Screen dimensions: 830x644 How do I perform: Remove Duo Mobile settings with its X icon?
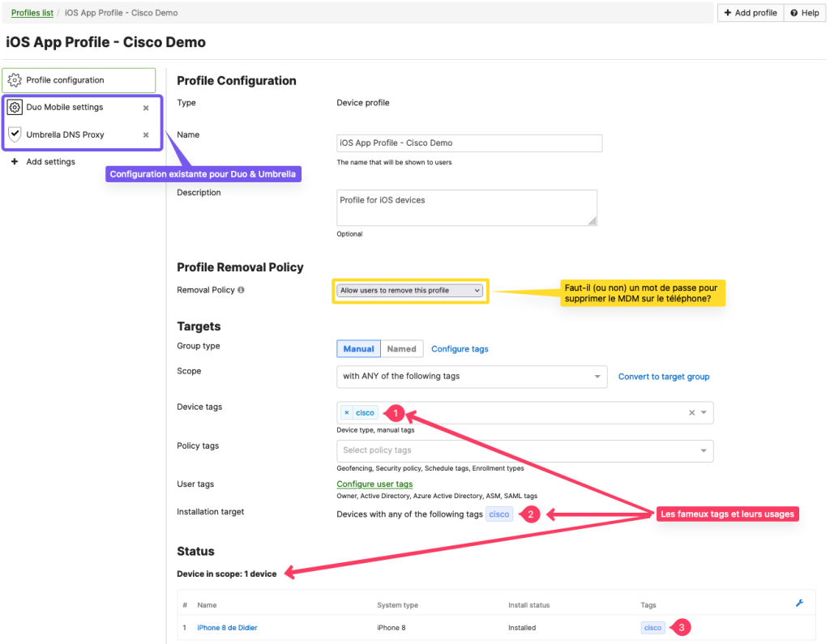(x=146, y=108)
